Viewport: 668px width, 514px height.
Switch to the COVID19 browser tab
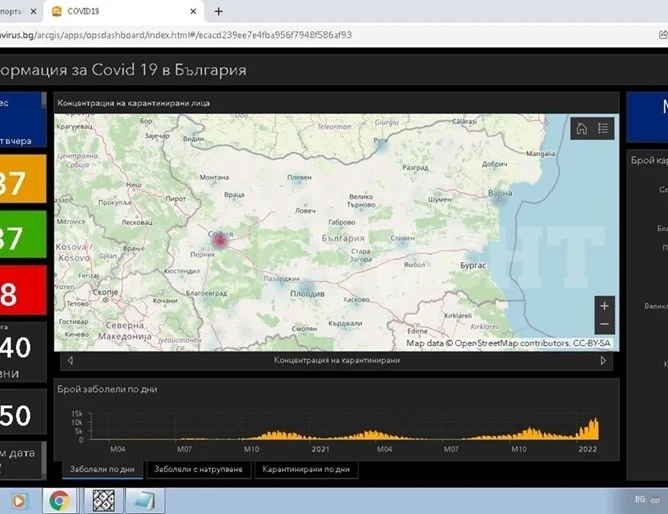tap(124, 11)
